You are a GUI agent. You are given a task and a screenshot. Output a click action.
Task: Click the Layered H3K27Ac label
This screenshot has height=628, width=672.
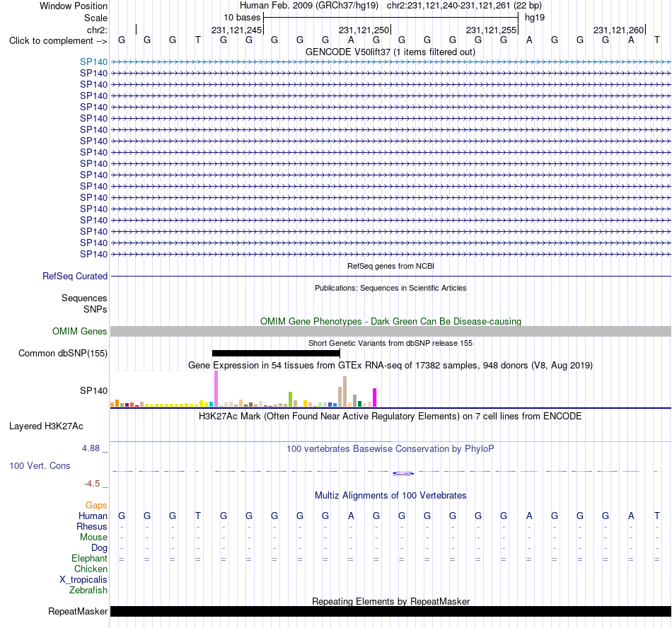click(46, 426)
